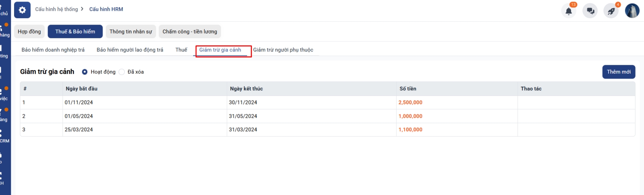This screenshot has height=195, width=644.
Task: Select the Thuế & Bảo hiểm tab
Action: tap(75, 31)
